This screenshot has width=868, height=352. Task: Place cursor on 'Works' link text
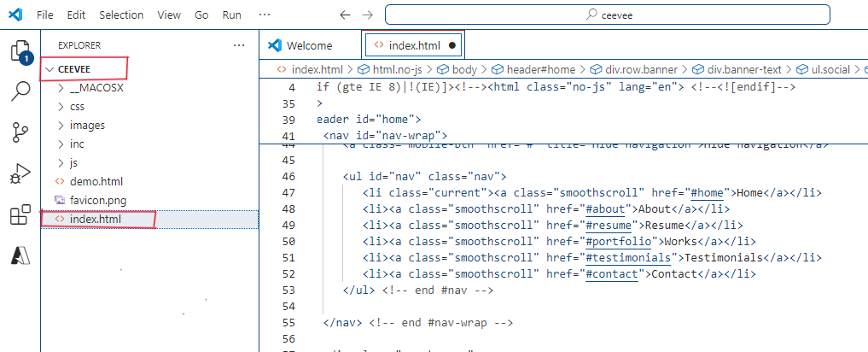(679, 241)
